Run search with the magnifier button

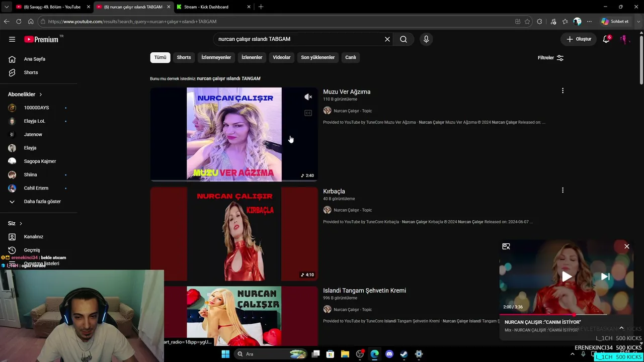pyautogui.click(x=404, y=39)
